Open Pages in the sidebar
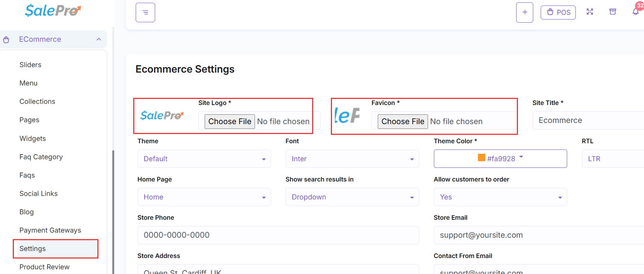 [30, 120]
